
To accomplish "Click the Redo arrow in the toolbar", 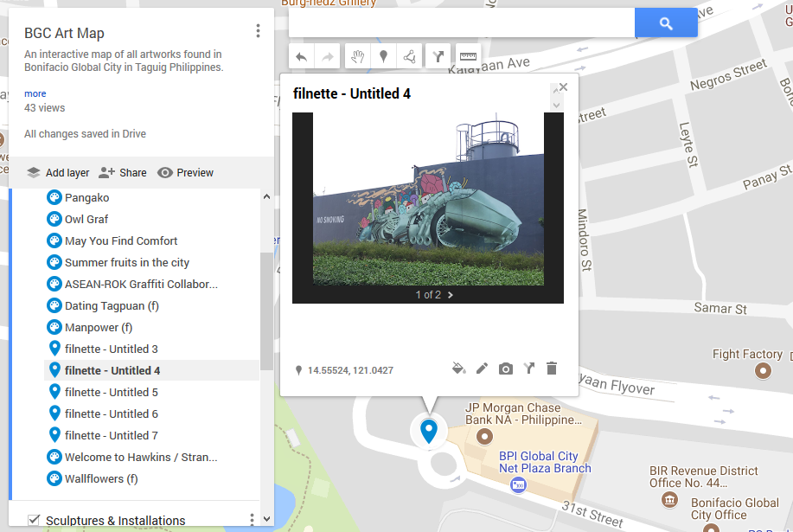I will click(x=328, y=56).
